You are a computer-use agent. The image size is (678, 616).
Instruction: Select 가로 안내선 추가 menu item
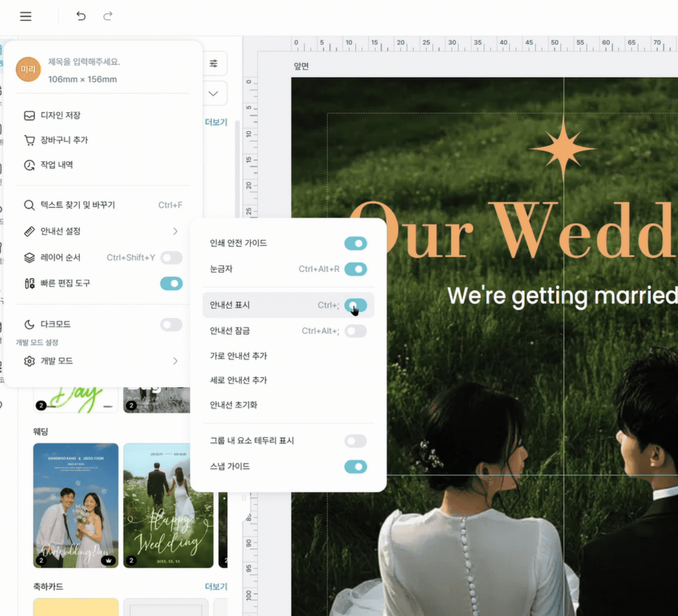pyautogui.click(x=238, y=356)
